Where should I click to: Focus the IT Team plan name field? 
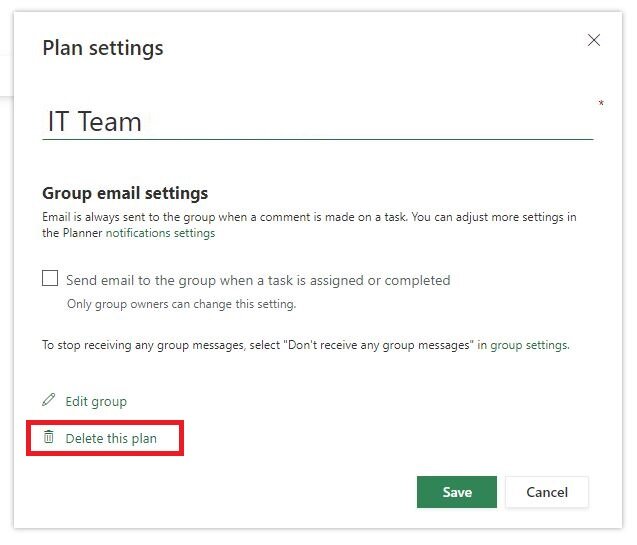point(318,121)
